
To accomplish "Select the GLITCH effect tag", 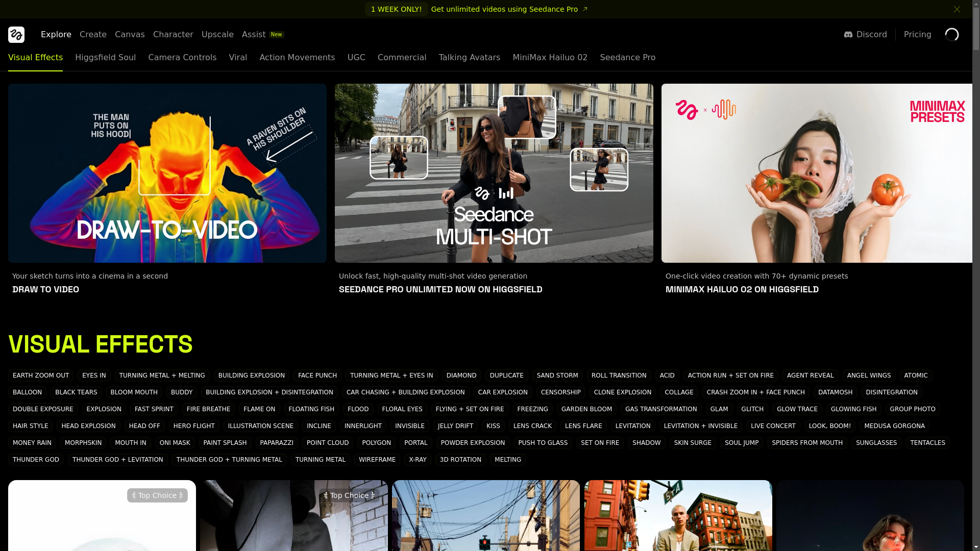I will (x=752, y=409).
